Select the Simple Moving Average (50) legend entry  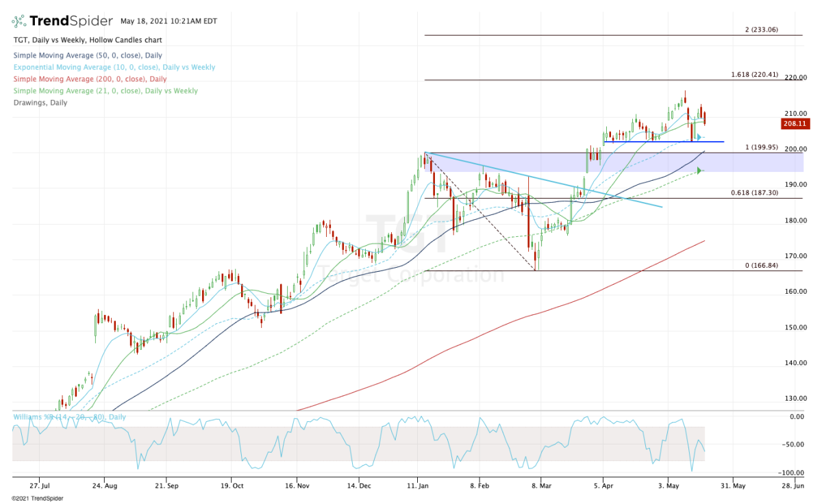tap(88, 55)
